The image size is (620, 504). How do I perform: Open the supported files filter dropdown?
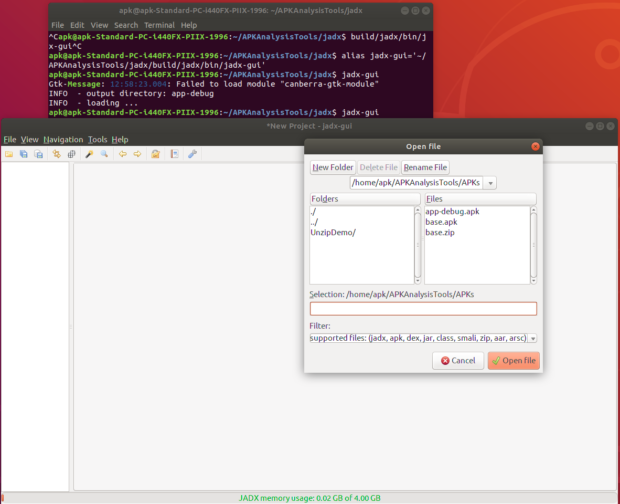point(532,338)
